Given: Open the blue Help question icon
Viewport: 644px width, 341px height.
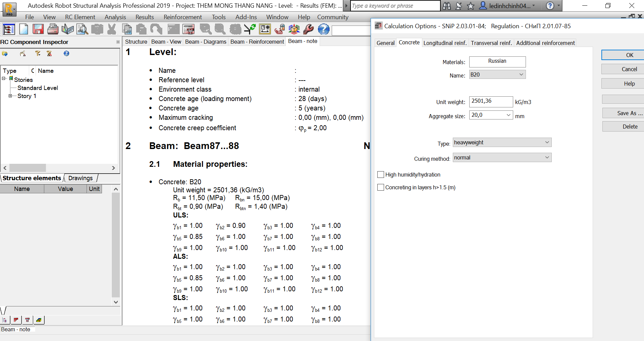Looking at the screenshot, I should click(x=323, y=30).
